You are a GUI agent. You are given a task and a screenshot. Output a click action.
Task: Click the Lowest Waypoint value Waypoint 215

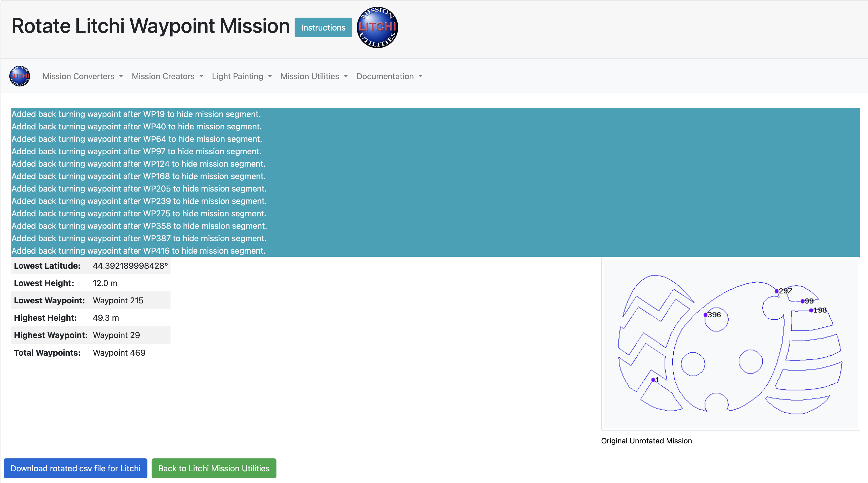[118, 301]
